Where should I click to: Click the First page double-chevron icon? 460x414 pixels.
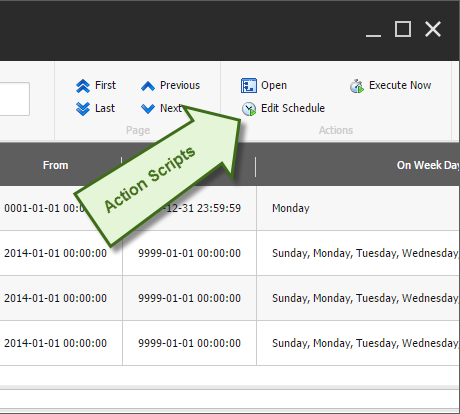83,86
